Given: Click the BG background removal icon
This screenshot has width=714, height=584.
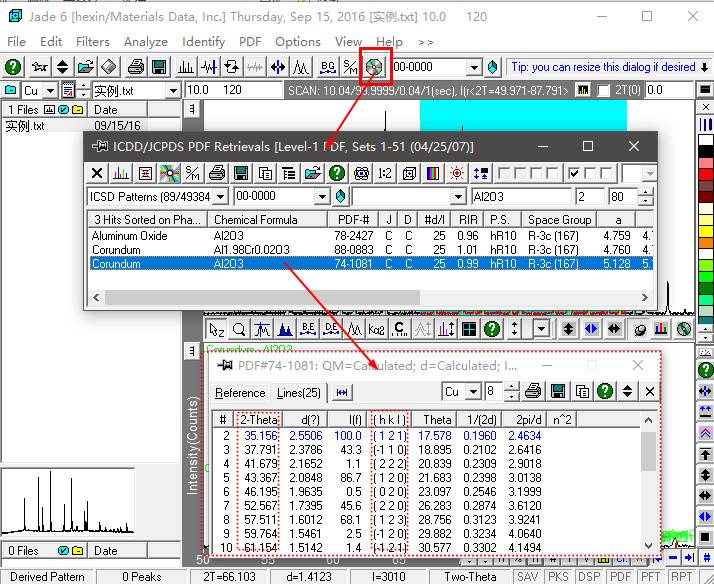Looking at the screenshot, I should point(327,67).
